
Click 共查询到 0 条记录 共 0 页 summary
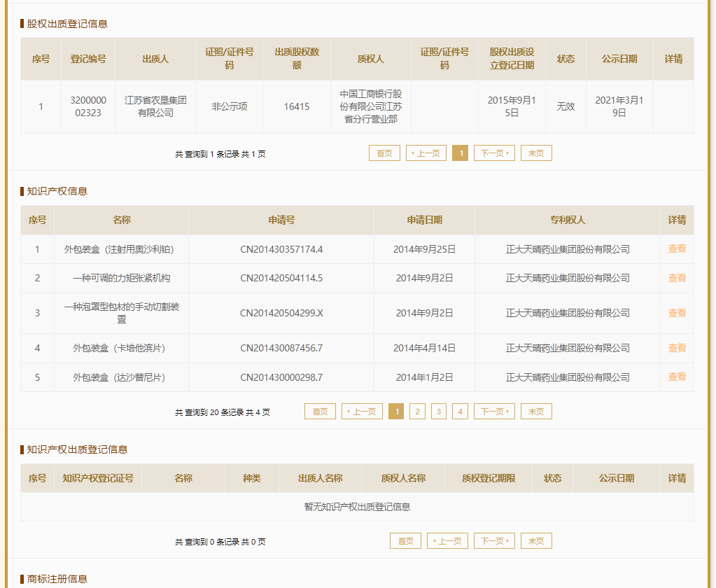[x=220, y=542]
